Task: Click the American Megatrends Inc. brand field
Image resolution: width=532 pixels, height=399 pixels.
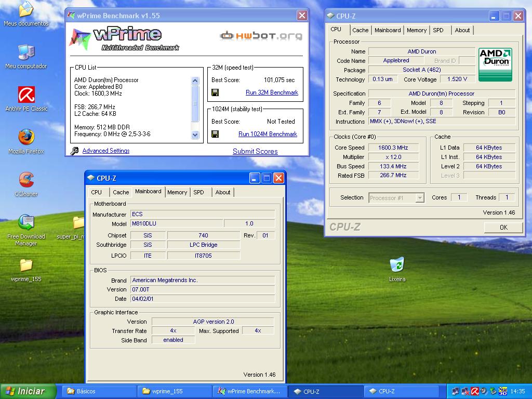Action: [203, 280]
